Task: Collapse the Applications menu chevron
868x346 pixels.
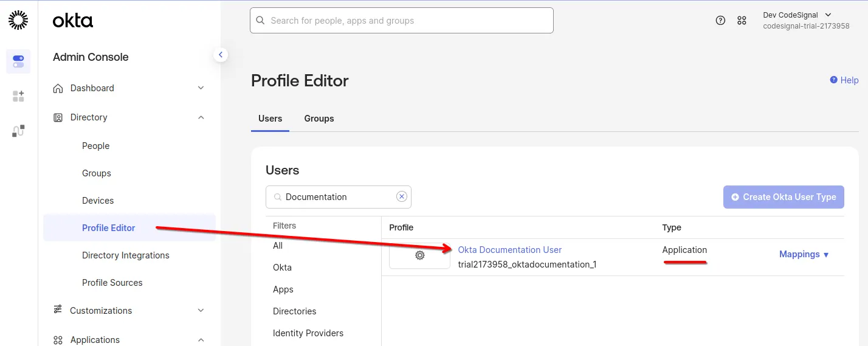Action: tap(201, 340)
